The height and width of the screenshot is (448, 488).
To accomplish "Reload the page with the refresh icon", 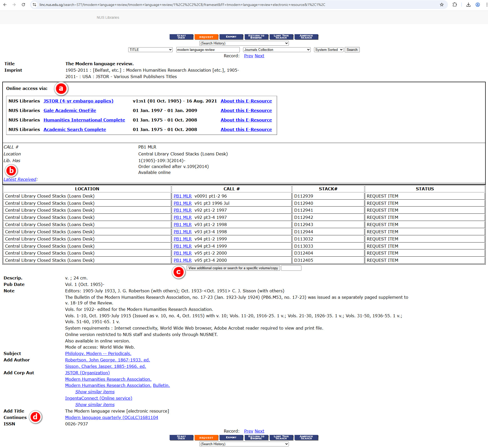I will click(23, 5).
